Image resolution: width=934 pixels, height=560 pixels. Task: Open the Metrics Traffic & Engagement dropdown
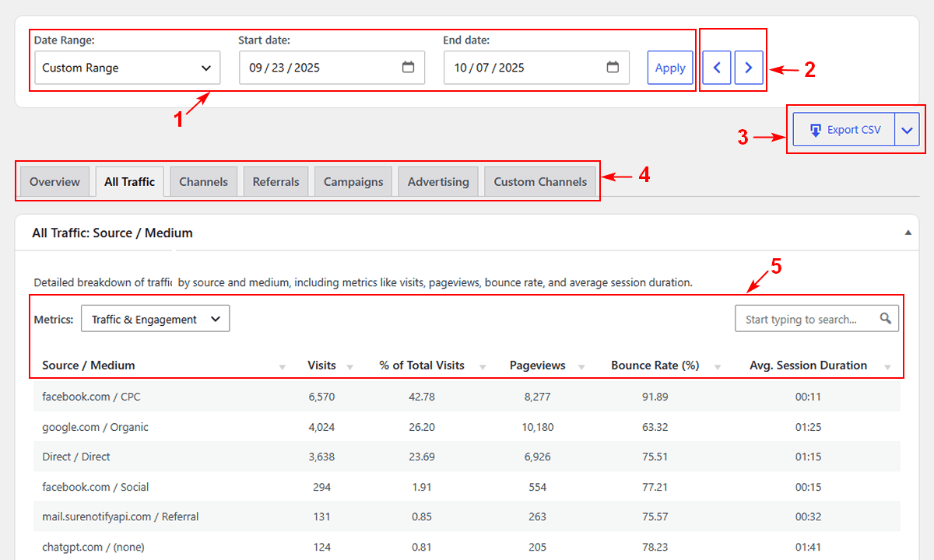[x=156, y=319]
